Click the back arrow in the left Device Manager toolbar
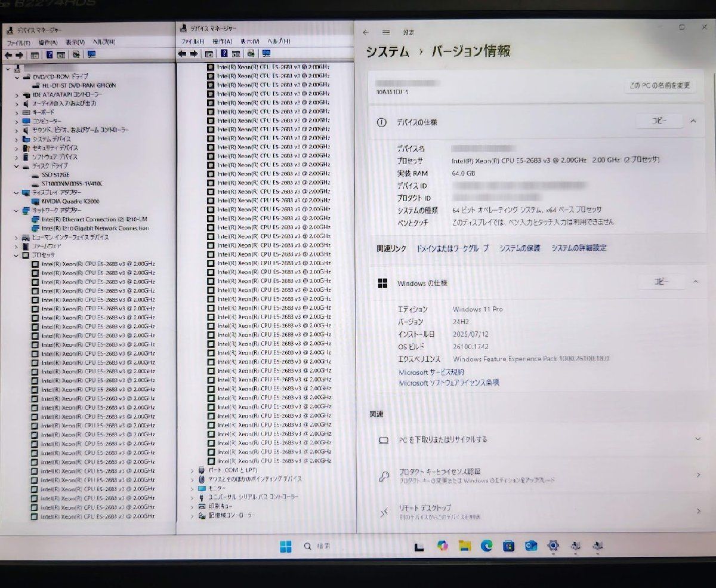 click(x=8, y=54)
